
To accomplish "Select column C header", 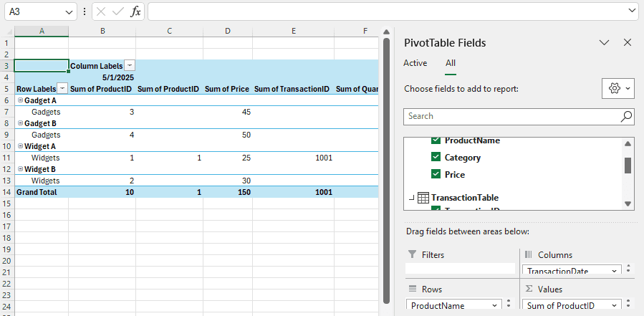I will pyautogui.click(x=169, y=31).
